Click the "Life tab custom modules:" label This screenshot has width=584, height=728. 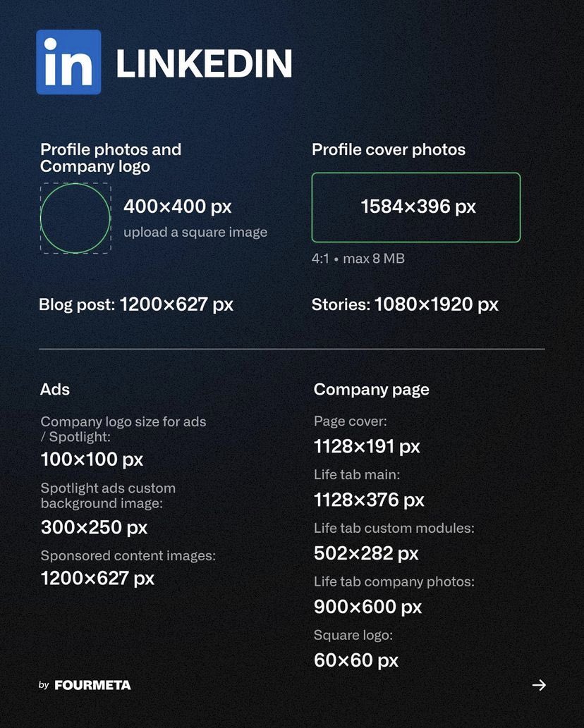click(x=394, y=528)
